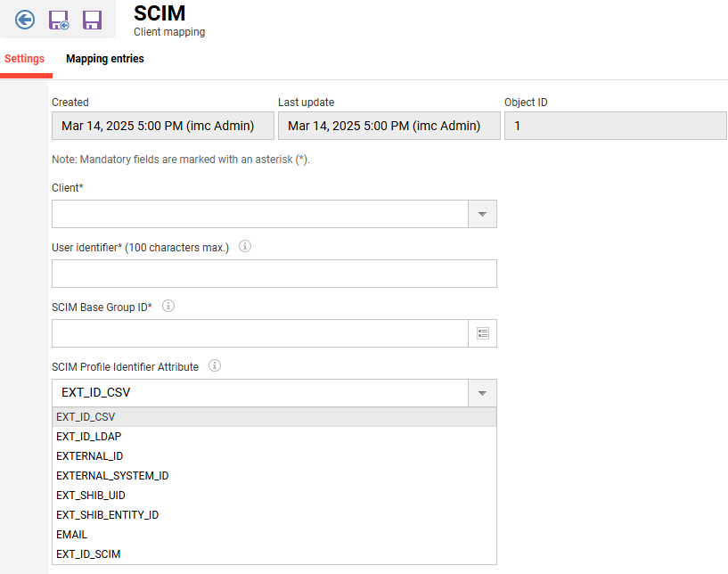Select EXT_ID_LDAP from the list

pyautogui.click(x=89, y=437)
